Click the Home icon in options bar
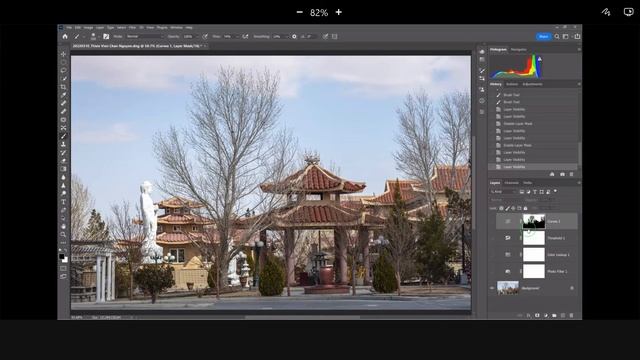The image size is (640, 360). [65, 36]
